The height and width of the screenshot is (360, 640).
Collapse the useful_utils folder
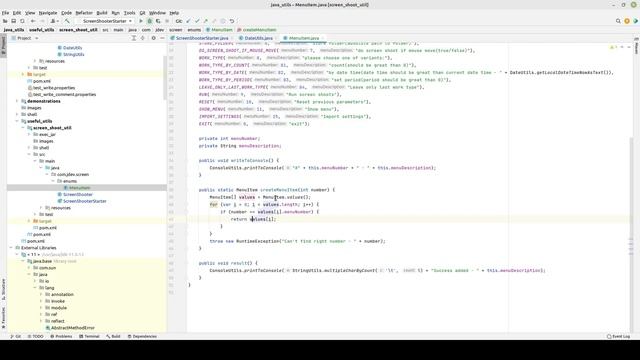tap(17, 121)
